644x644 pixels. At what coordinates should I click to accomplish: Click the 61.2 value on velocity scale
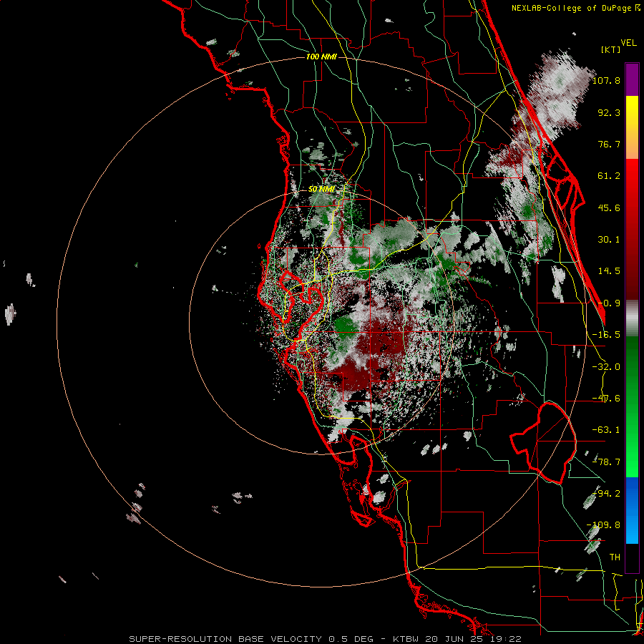pyautogui.click(x=609, y=176)
